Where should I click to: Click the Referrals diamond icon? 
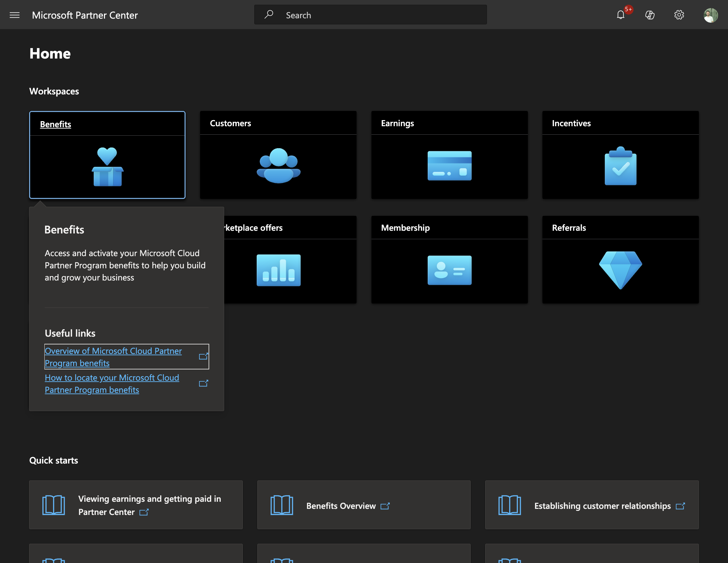(x=620, y=270)
